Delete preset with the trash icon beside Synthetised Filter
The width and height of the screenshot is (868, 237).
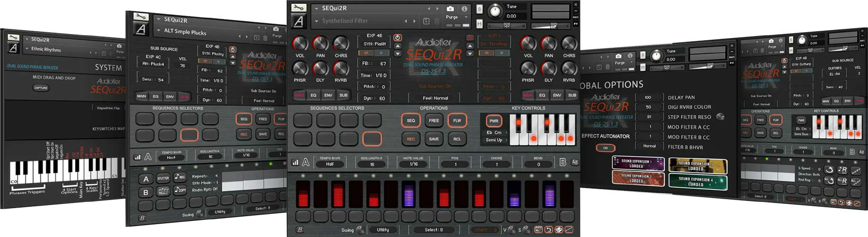click(x=436, y=21)
